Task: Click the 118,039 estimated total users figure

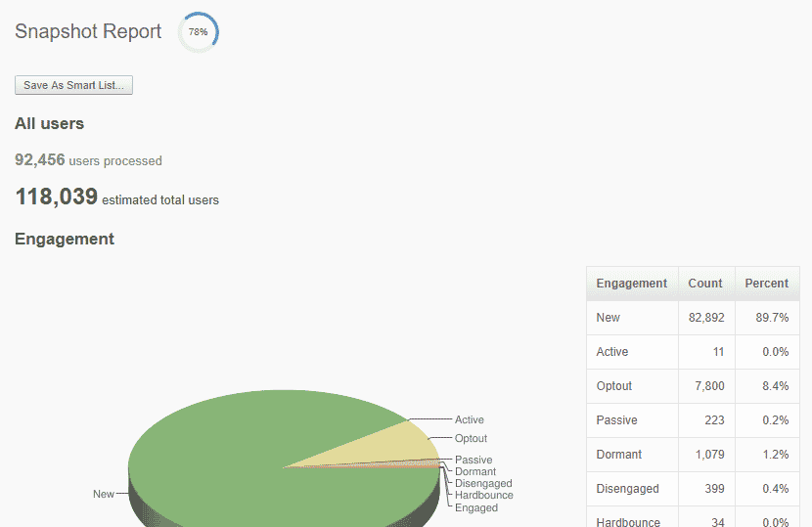Action: tap(57, 198)
